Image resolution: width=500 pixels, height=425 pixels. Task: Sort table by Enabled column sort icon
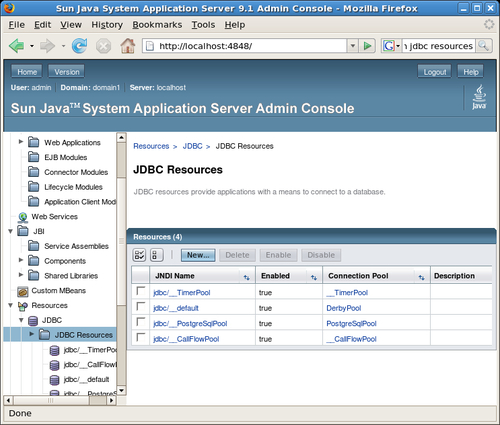(x=314, y=277)
